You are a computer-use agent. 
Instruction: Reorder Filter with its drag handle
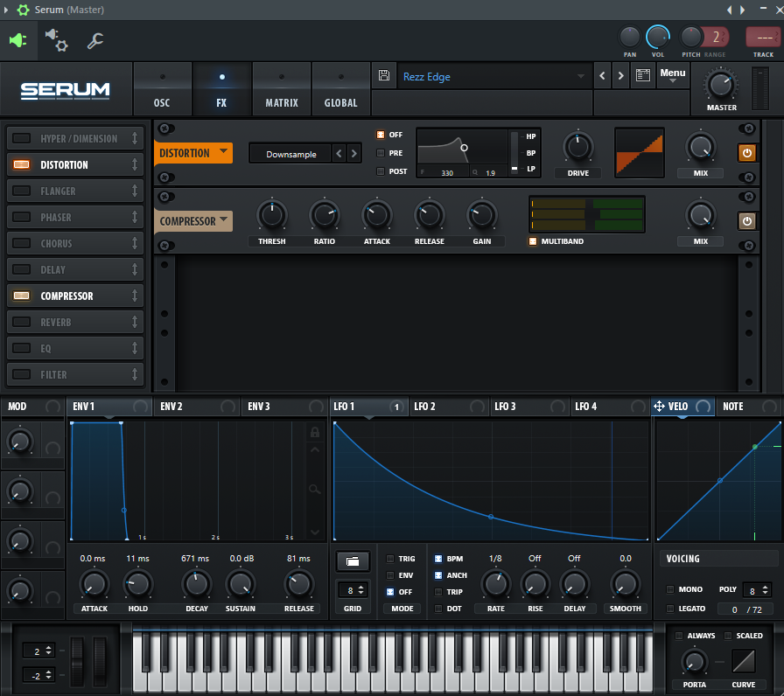[135, 374]
